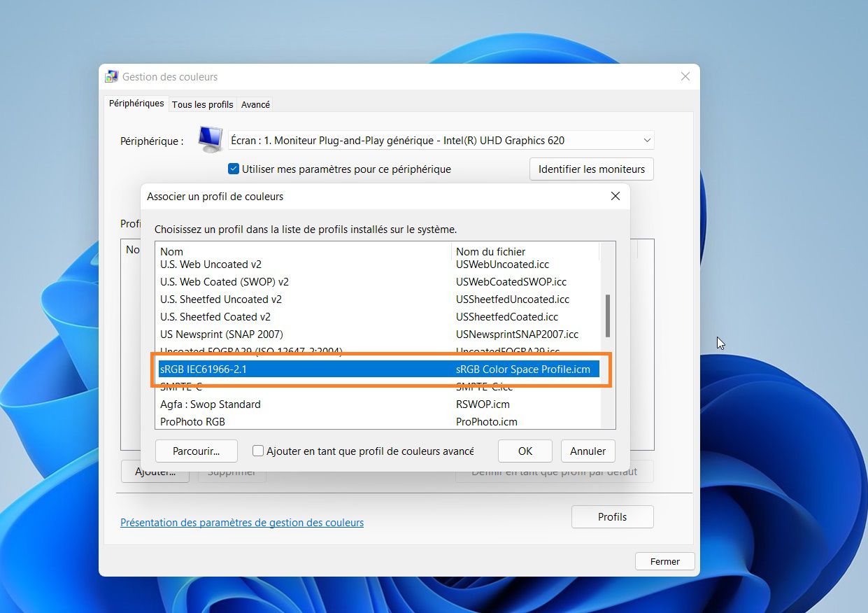Click the Parcourir... button
Image resolution: width=868 pixels, height=613 pixels.
click(197, 451)
